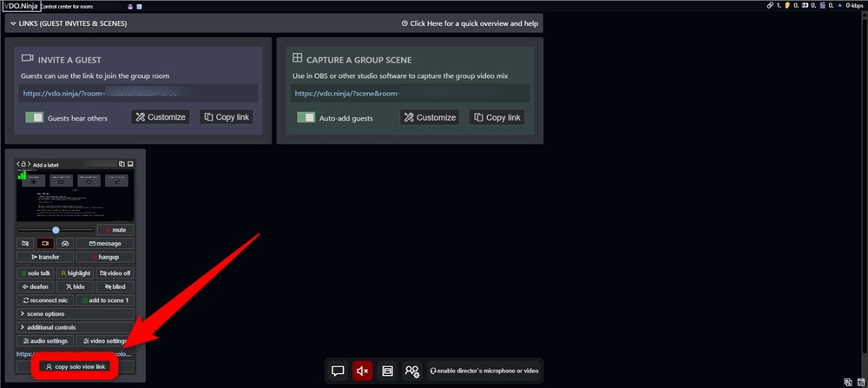Blind the guest
Image resolution: width=868 pixels, height=388 pixels.
tap(115, 286)
